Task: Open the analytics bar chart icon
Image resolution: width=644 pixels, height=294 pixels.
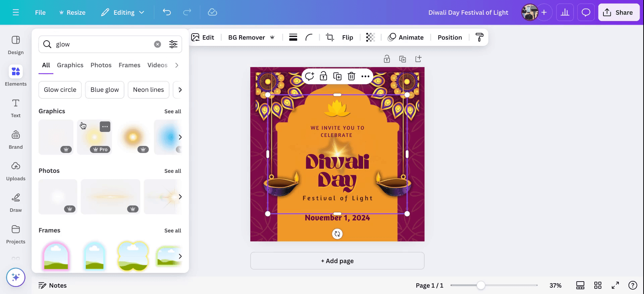Action: pos(565,12)
